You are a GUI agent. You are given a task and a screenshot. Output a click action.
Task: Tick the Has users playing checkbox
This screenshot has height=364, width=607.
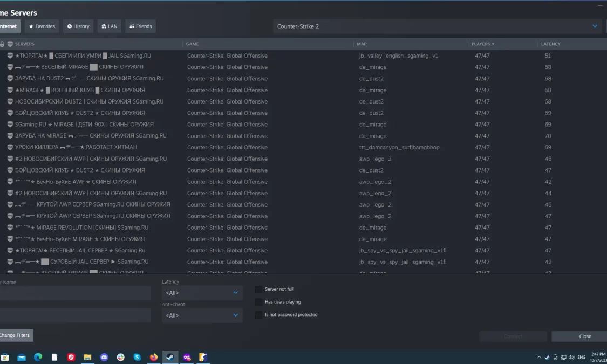pyautogui.click(x=258, y=302)
